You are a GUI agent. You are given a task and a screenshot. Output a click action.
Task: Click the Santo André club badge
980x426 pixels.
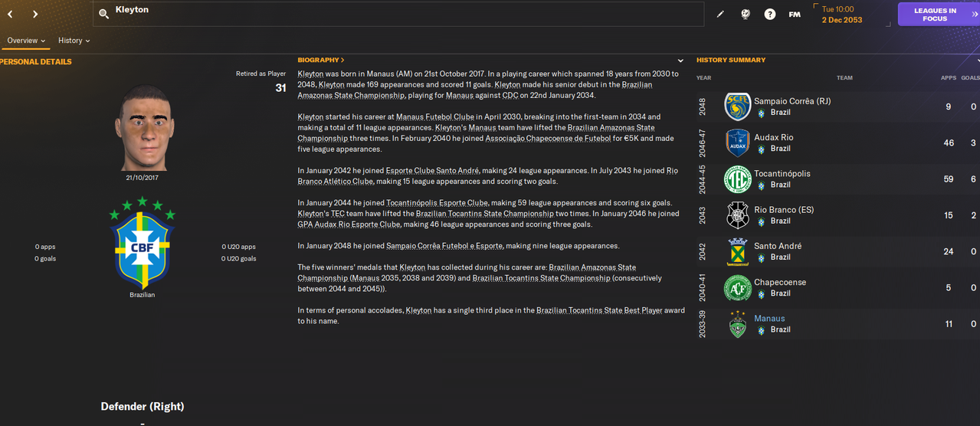[x=738, y=251]
